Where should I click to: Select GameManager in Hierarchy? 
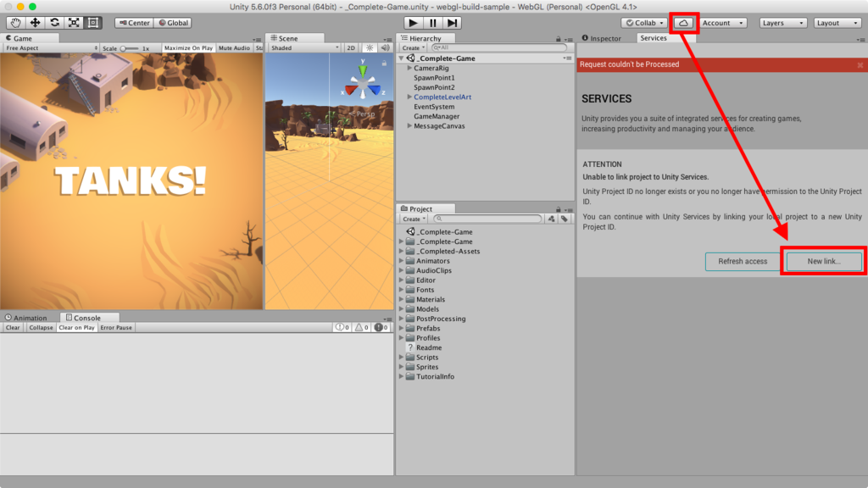437,116
